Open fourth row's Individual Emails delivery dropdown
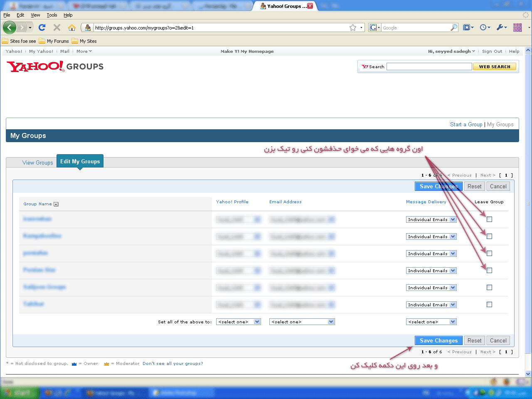This screenshot has height=399, width=532. point(431,271)
